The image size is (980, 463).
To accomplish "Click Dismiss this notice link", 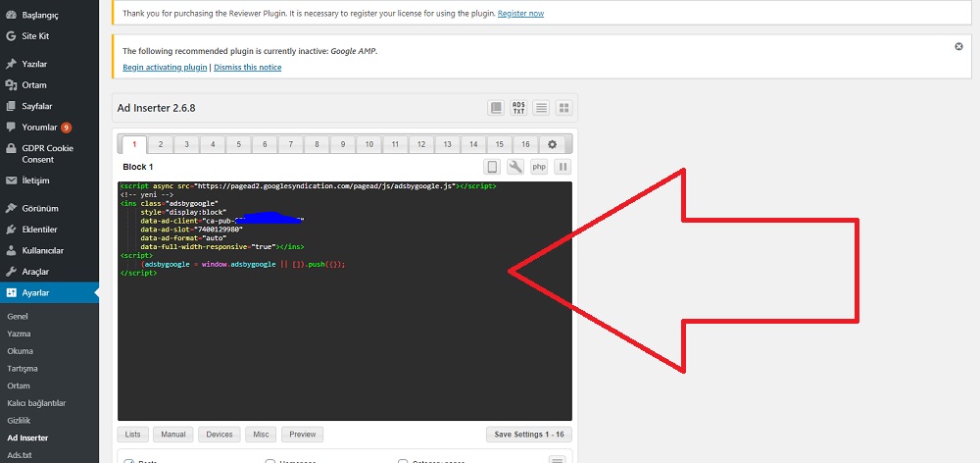I will click(248, 68).
